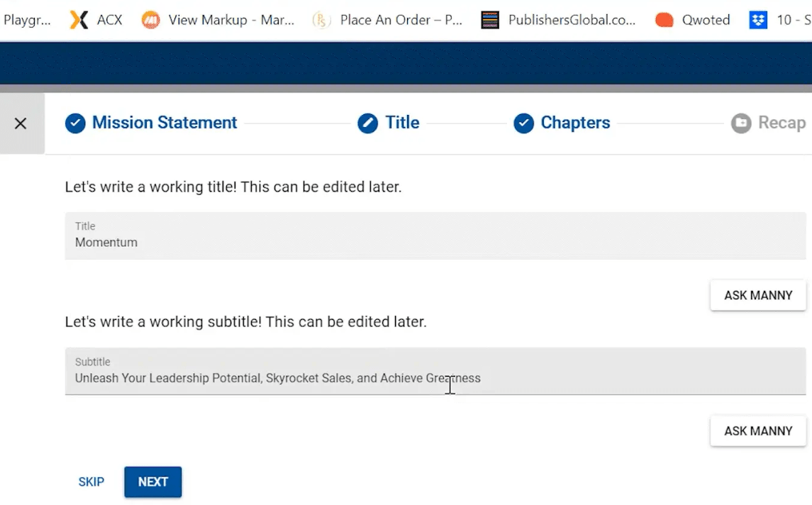The image size is (812, 505).
Task: Go to the Recap step
Action: tap(782, 123)
